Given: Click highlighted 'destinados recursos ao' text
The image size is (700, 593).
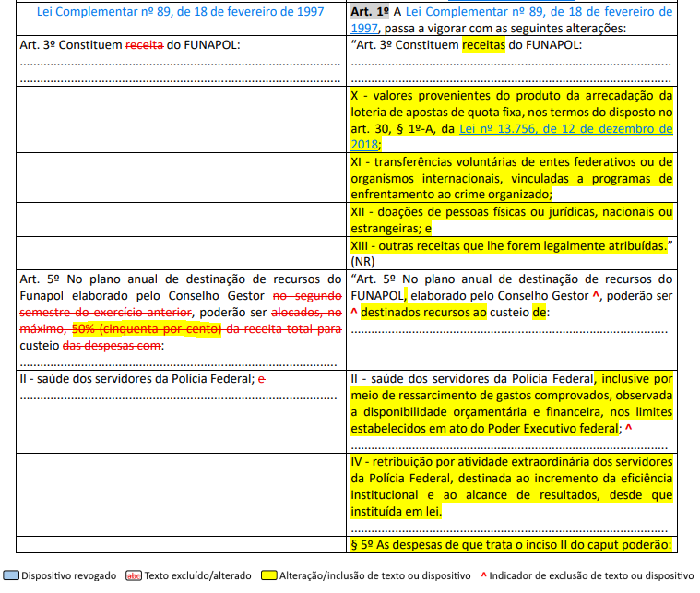Looking at the screenshot, I should [x=423, y=312].
